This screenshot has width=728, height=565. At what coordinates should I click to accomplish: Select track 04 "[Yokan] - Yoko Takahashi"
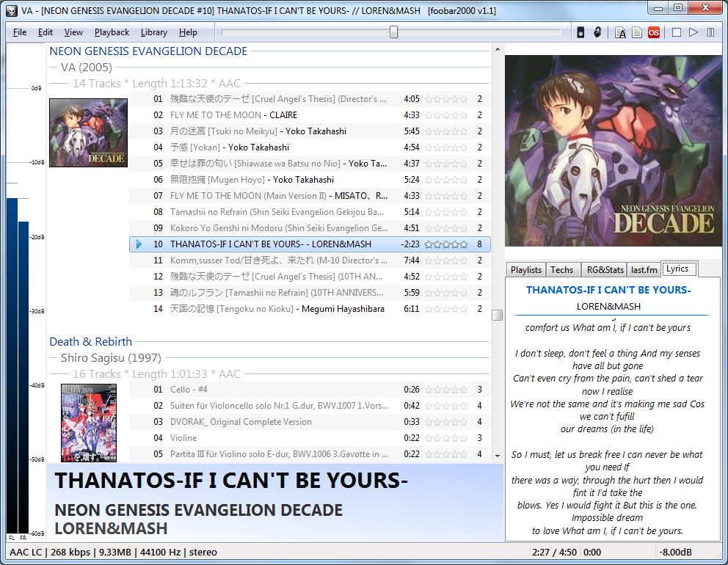tap(310, 147)
